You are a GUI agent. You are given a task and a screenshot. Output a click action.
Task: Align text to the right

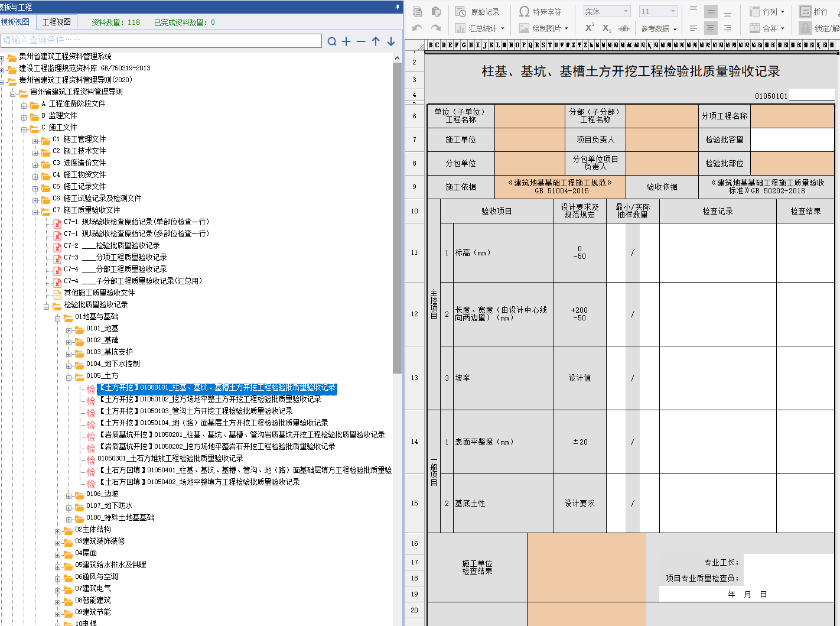[728, 28]
